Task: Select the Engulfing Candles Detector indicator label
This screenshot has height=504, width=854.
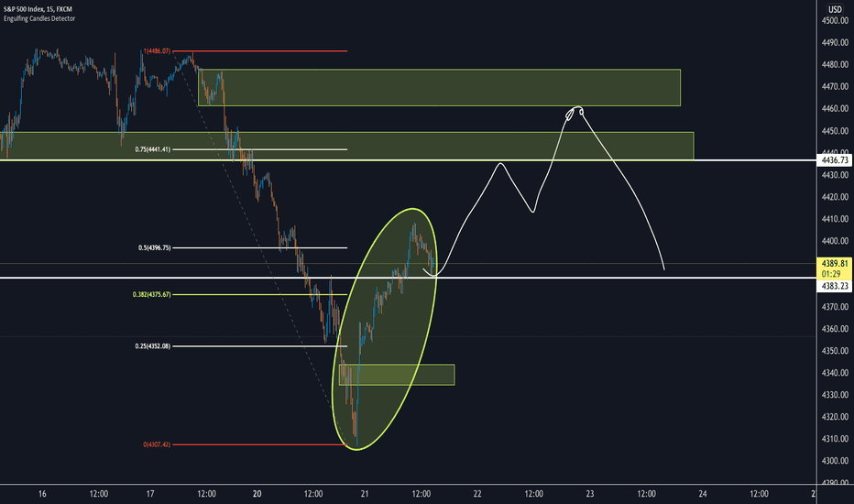Action: click(x=39, y=18)
